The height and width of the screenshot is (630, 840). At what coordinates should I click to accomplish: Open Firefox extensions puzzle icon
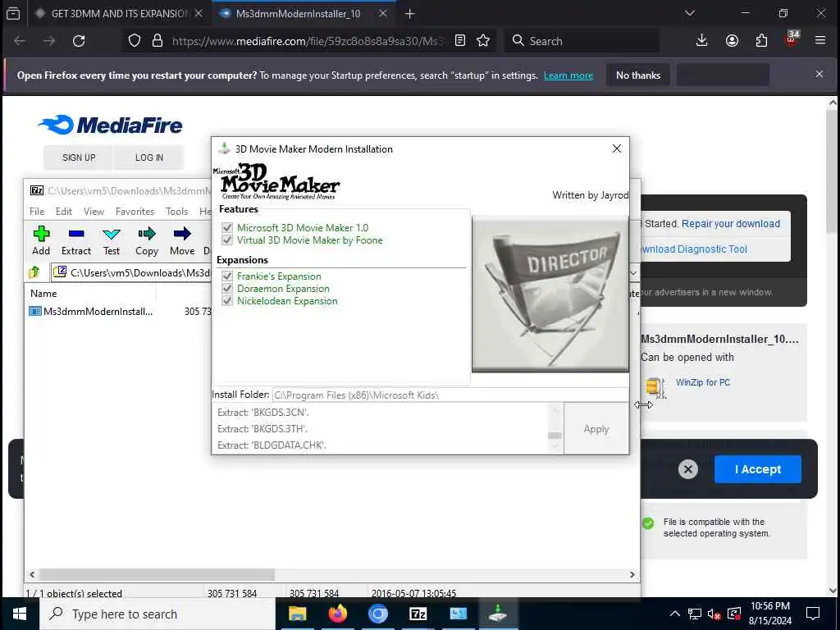[x=761, y=41]
